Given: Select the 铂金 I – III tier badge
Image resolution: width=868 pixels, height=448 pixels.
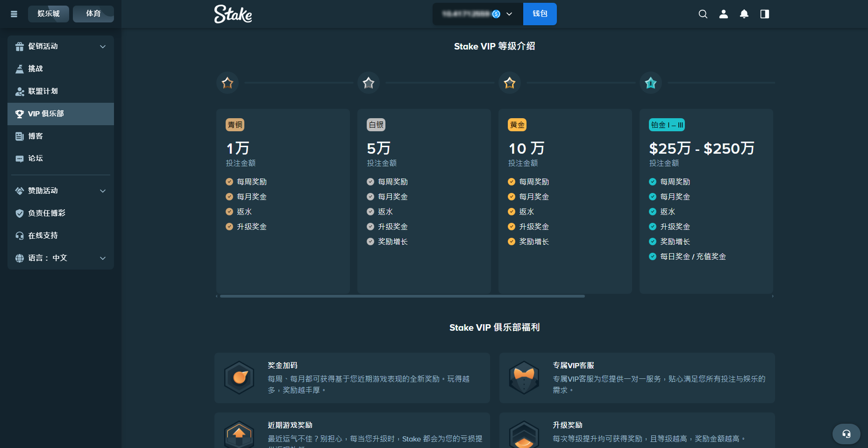Looking at the screenshot, I should point(667,125).
